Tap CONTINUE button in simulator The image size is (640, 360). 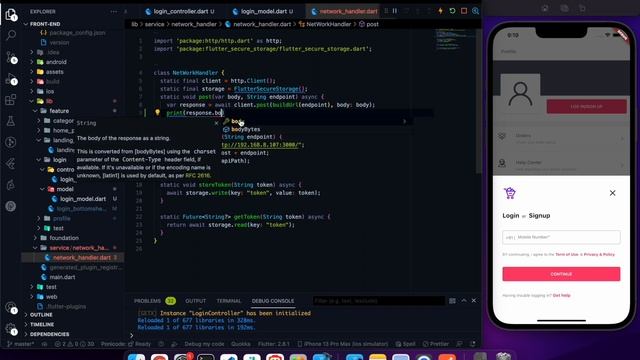(x=561, y=274)
